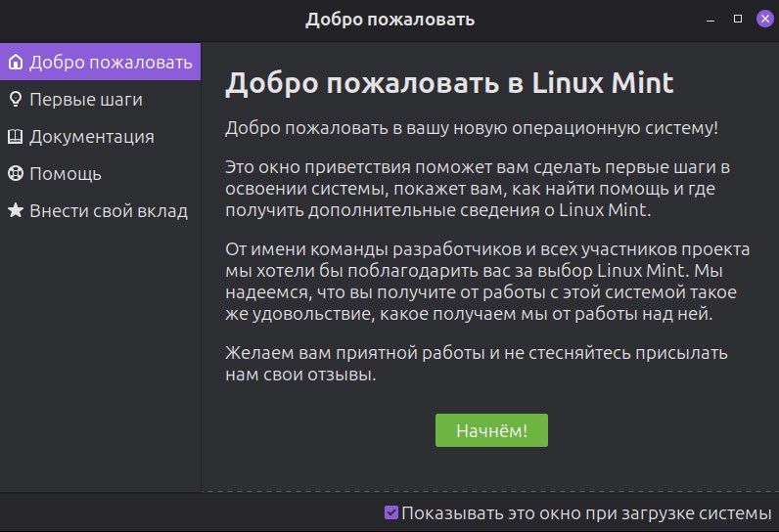Image resolution: width=779 pixels, height=532 pixels.
Task: Open the Первые шаги section
Action: [101, 99]
